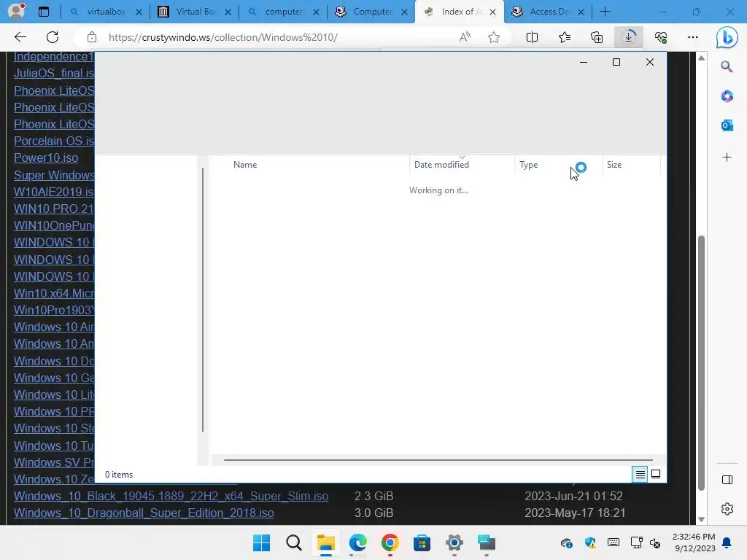
Task: Open Windows_10_Black_19045.1889 Super_Slim.iso link
Action: click(171, 496)
